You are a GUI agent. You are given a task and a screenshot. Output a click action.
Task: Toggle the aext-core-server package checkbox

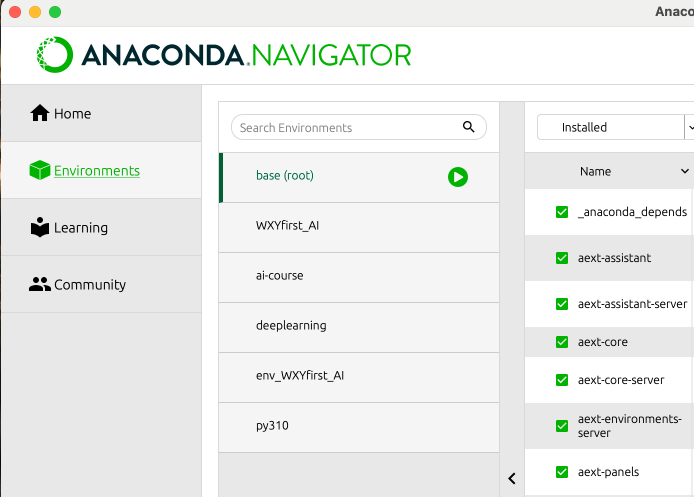pyautogui.click(x=562, y=380)
